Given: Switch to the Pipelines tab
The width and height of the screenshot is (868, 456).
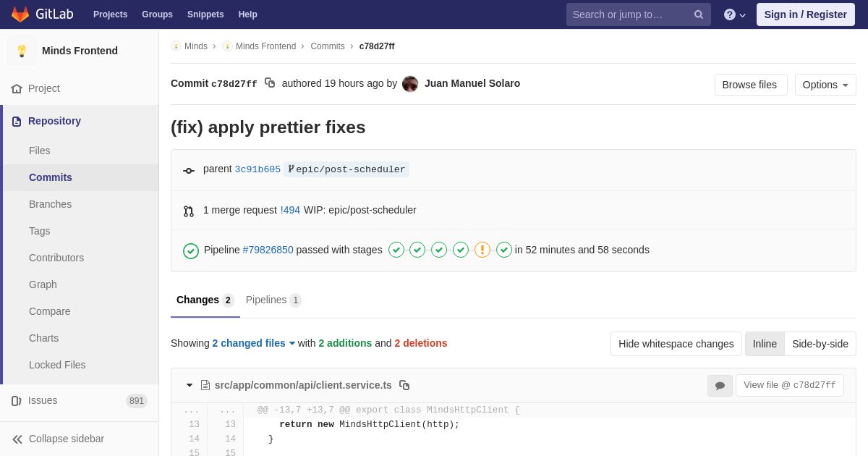Looking at the screenshot, I should [x=273, y=300].
